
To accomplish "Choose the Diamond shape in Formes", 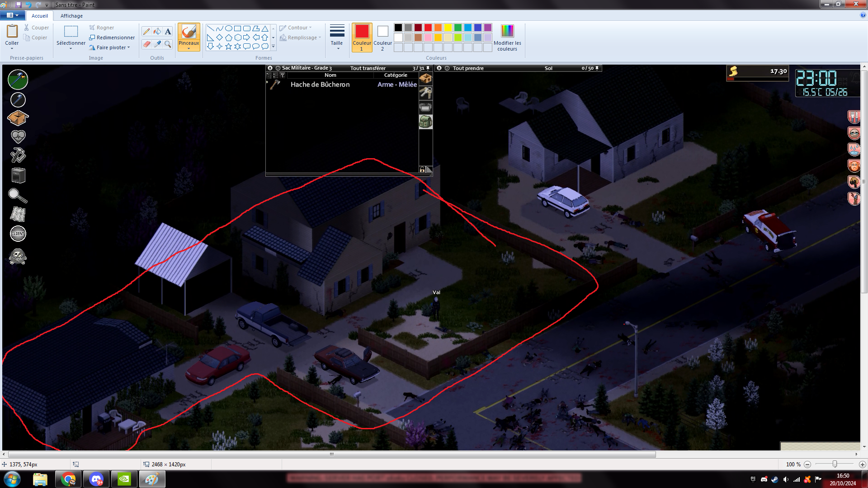I will [x=219, y=37].
